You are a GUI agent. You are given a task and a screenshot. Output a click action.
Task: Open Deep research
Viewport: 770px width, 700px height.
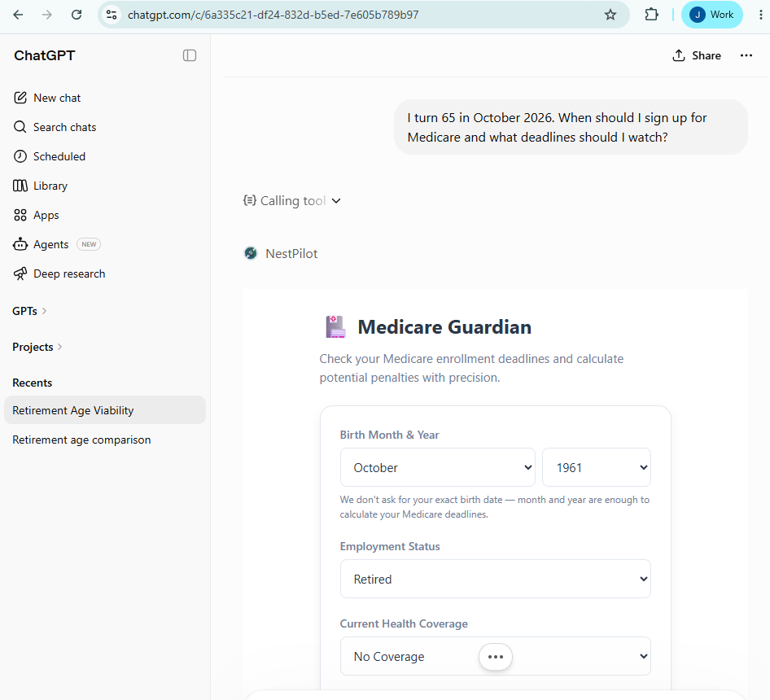pos(105,273)
